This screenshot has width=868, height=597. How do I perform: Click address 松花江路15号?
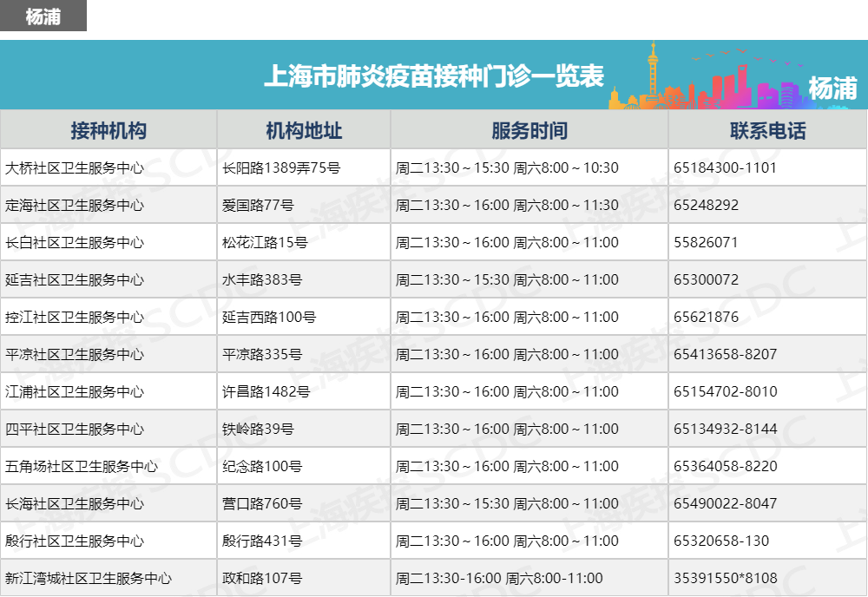(x=265, y=242)
